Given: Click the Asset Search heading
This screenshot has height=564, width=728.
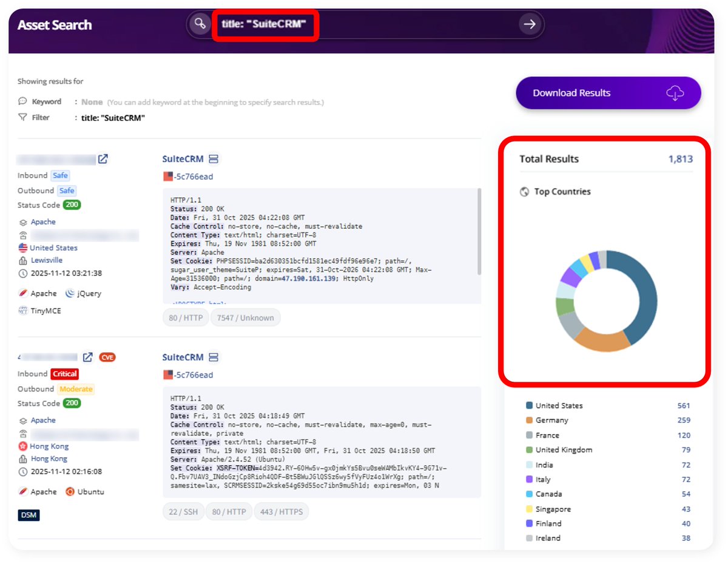Looking at the screenshot, I should point(55,25).
